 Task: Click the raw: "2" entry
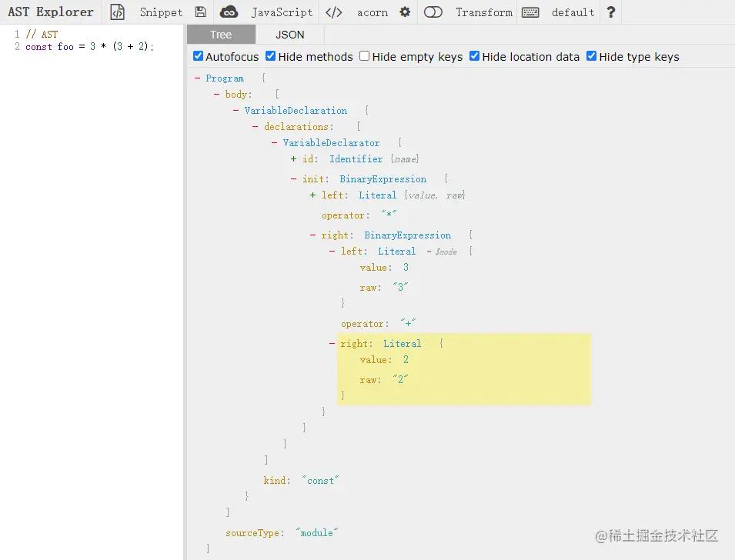(384, 379)
